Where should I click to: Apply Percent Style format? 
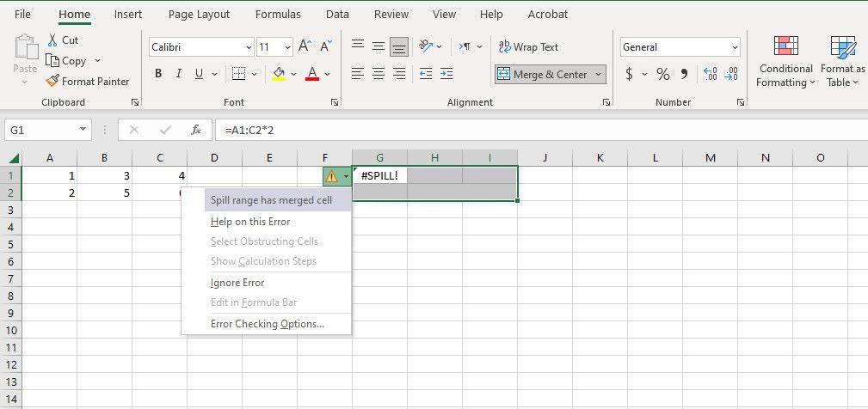(x=663, y=74)
